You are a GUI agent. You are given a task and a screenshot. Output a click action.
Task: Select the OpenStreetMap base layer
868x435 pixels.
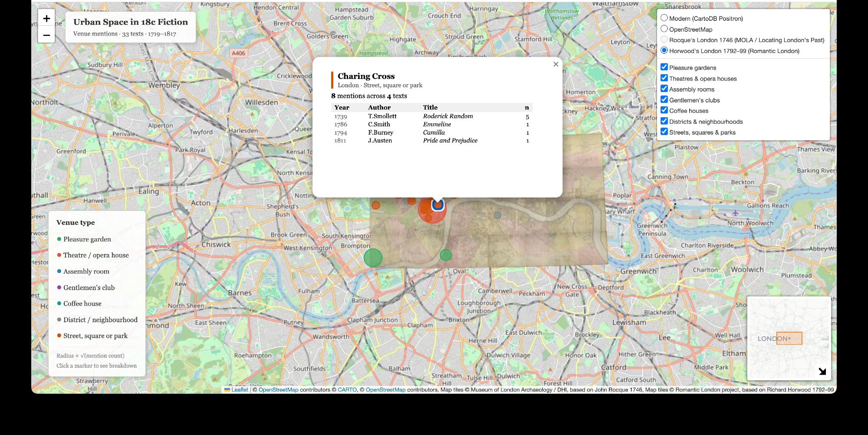pyautogui.click(x=664, y=29)
